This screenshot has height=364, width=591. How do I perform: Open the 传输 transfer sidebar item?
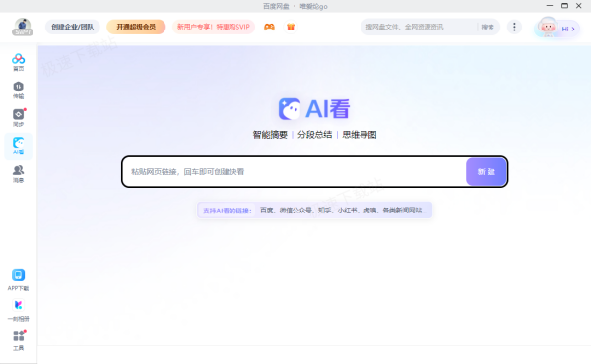[18, 91]
